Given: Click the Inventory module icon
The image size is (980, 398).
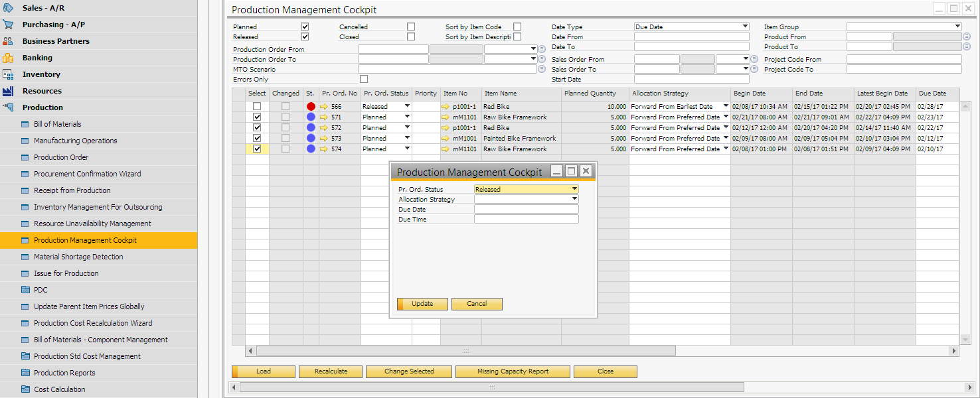Looking at the screenshot, I should coord(8,74).
